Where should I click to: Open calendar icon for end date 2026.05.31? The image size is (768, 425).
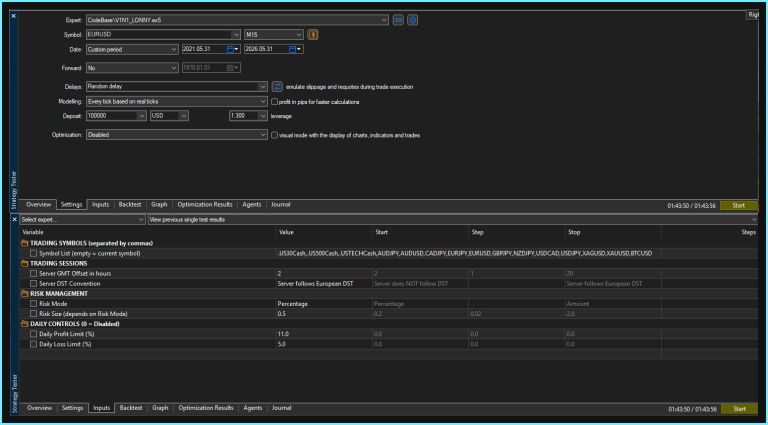click(292, 49)
